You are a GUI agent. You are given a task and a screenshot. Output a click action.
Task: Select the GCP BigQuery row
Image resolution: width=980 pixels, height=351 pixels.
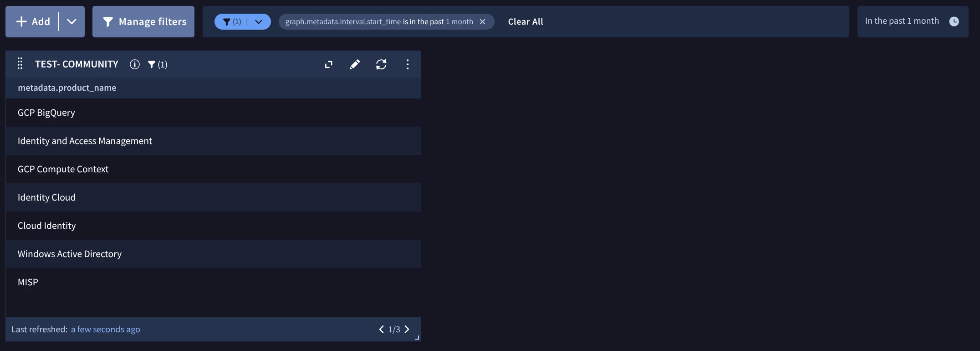click(213, 113)
